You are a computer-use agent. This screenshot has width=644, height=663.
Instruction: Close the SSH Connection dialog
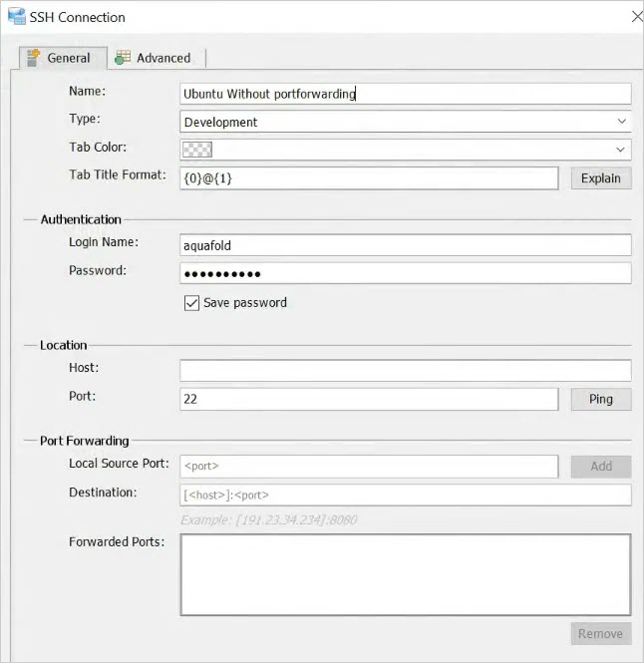635,17
